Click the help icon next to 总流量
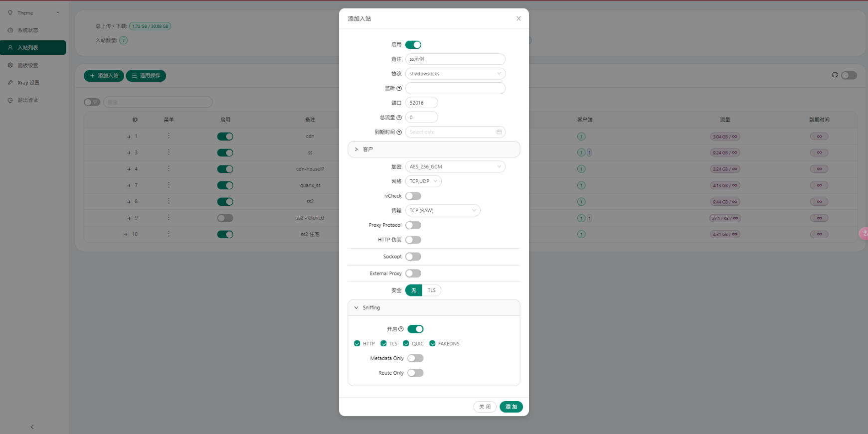The image size is (868, 434). click(399, 118)
